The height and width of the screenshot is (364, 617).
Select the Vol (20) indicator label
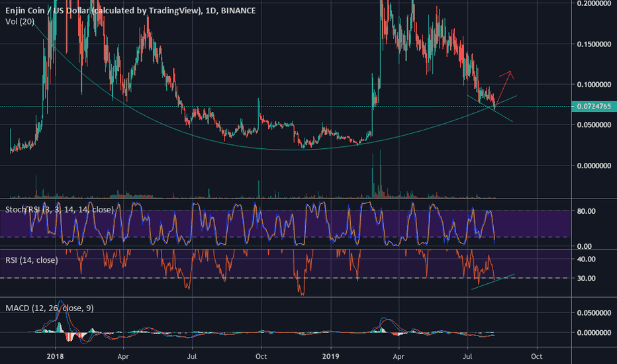(x=20, y=22)
